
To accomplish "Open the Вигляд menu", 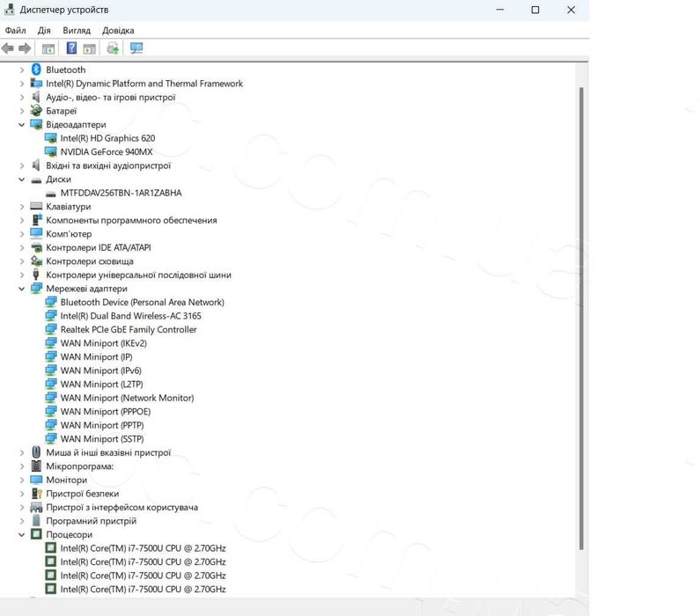I will [x=77, y=30].
